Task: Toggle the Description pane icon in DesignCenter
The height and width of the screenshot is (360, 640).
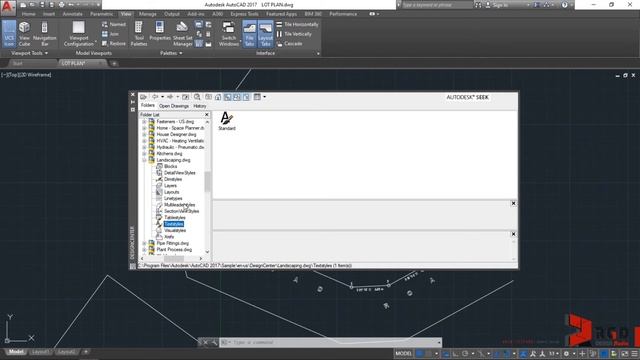Action: click(246, 97)
